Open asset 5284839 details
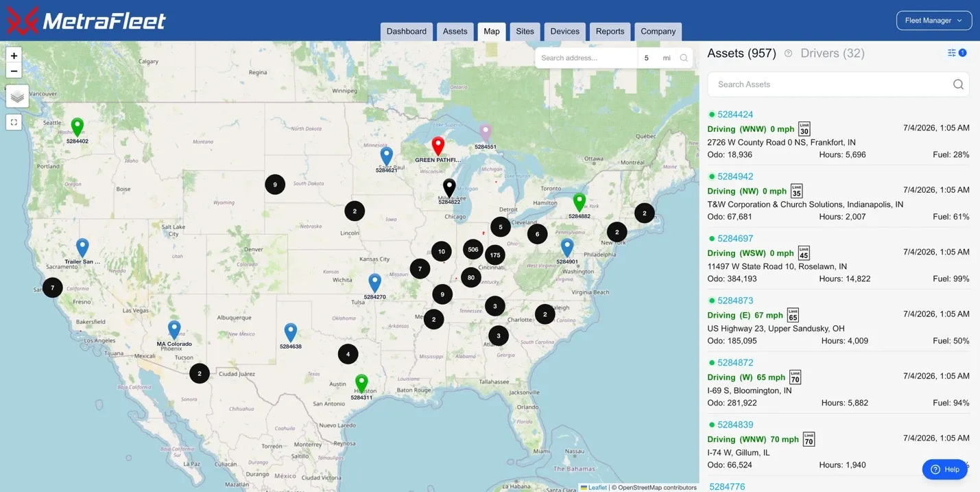This screenshot has width=980, height=492. pos(735,425)
